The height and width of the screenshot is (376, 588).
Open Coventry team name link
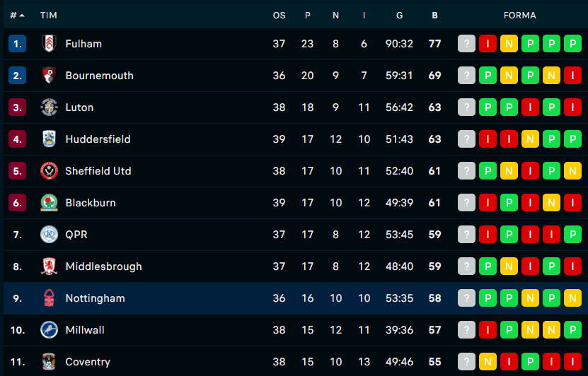(x=88, y=362)
